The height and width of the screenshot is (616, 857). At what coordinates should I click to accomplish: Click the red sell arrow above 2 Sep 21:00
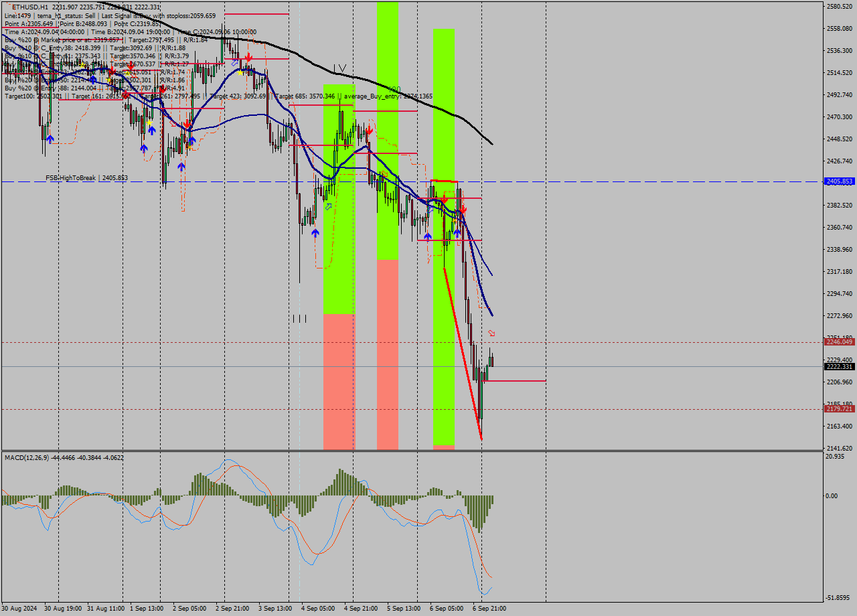coord(248,58)
